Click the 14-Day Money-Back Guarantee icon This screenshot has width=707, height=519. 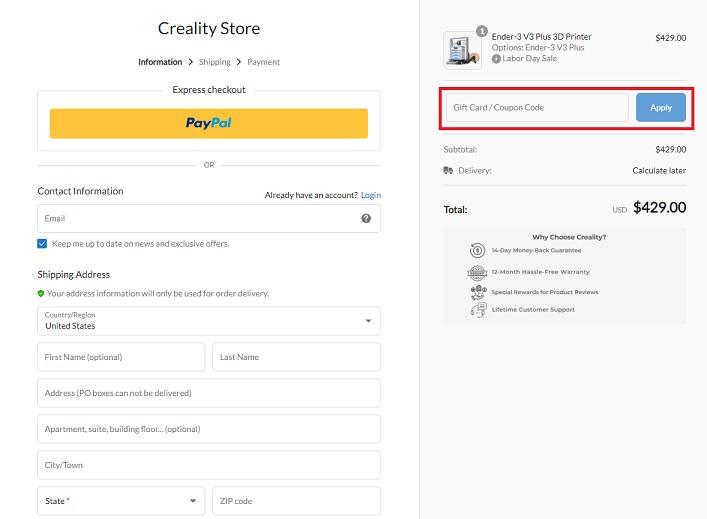click(x=477, y=250)
